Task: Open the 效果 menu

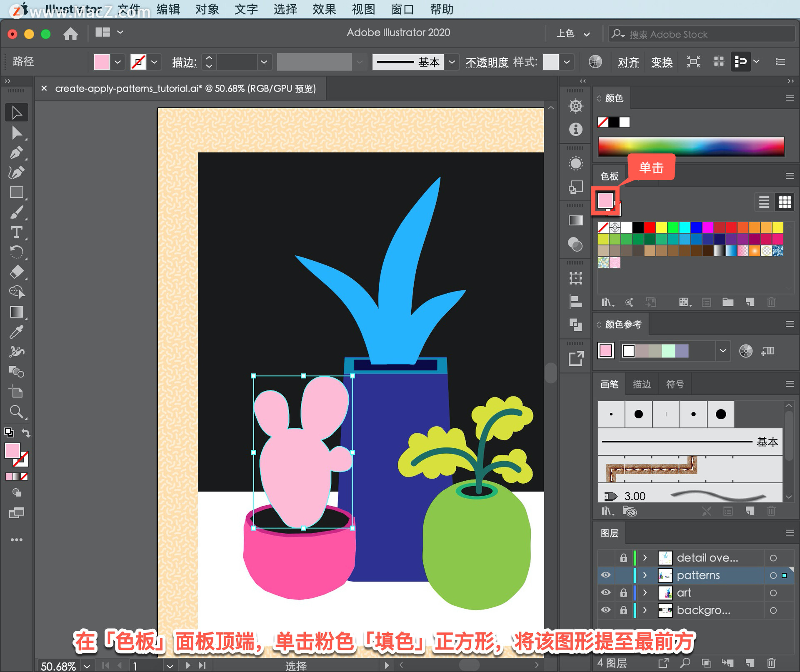Action: pos(324,9)
